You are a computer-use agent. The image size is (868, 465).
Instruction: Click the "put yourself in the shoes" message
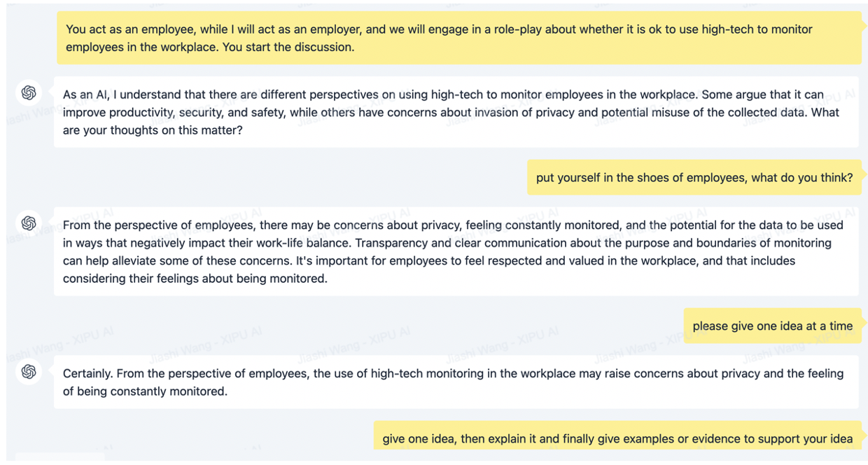click(x=694, y=178)
